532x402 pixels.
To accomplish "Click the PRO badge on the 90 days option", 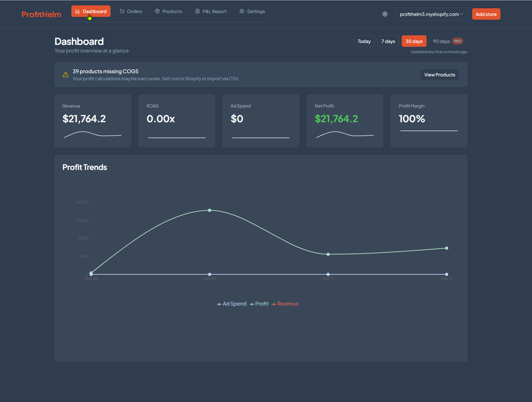I will [x=457, y=41].
